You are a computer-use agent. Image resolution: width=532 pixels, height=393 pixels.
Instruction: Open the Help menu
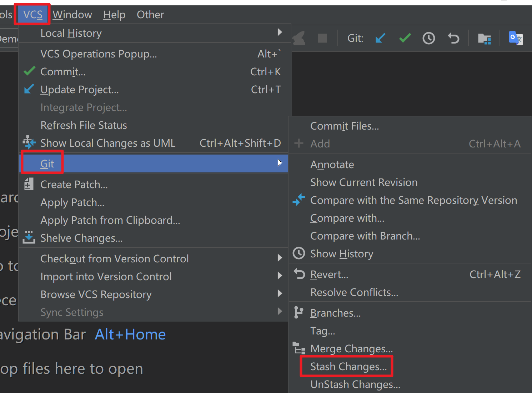114,15
